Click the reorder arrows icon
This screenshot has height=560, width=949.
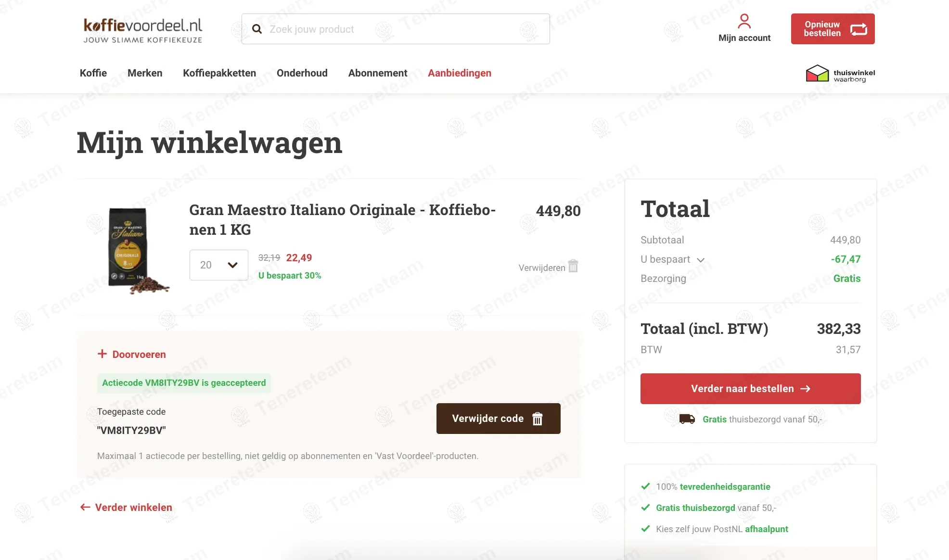coord(859,29)
